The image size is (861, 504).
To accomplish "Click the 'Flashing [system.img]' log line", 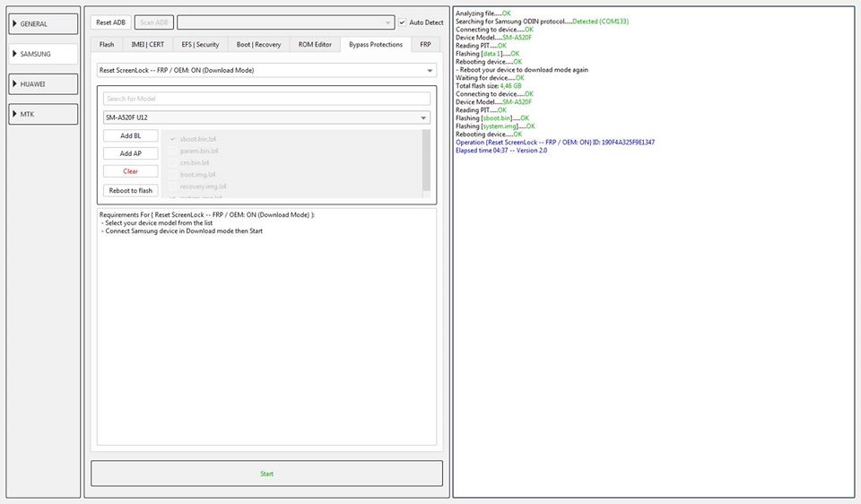I will (x=495, y=126).
